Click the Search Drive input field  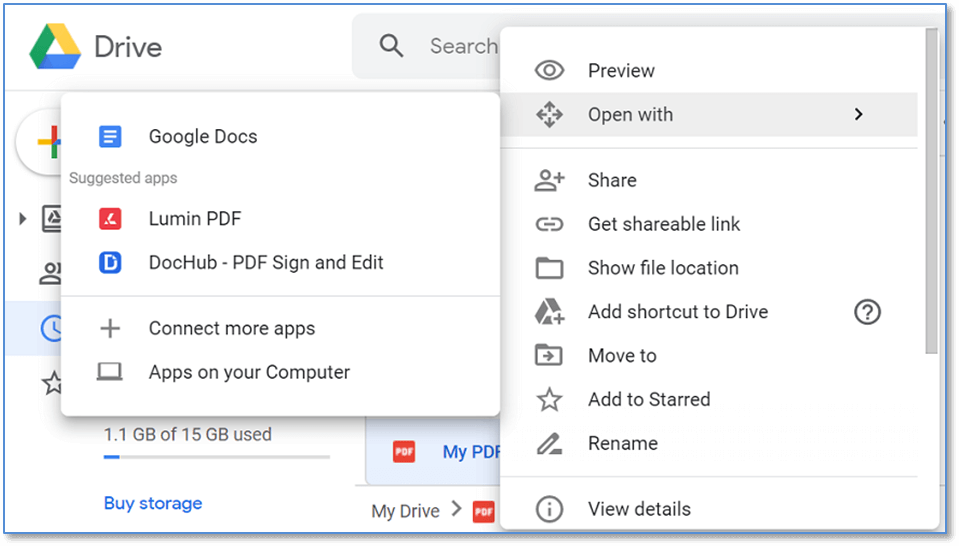click(426, 46)
